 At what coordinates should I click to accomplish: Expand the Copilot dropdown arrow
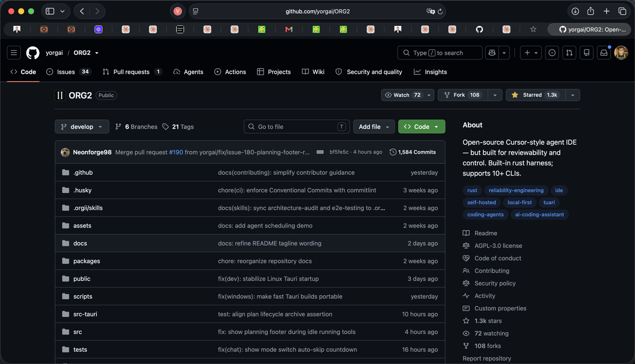(504, 53)
